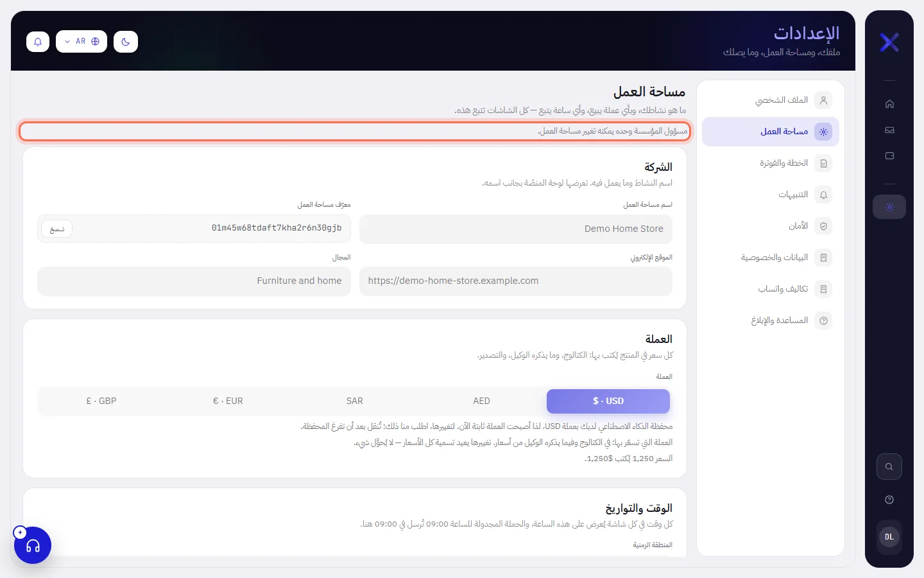Open the تكاليف واتساب section
Viewport: 924px width, 578px height.
pos(771,289)
